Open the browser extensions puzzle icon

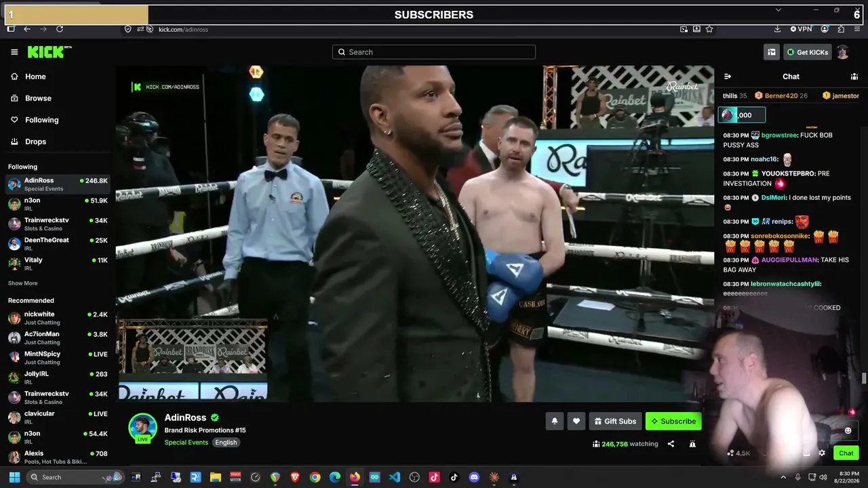(x=841, y=29)
